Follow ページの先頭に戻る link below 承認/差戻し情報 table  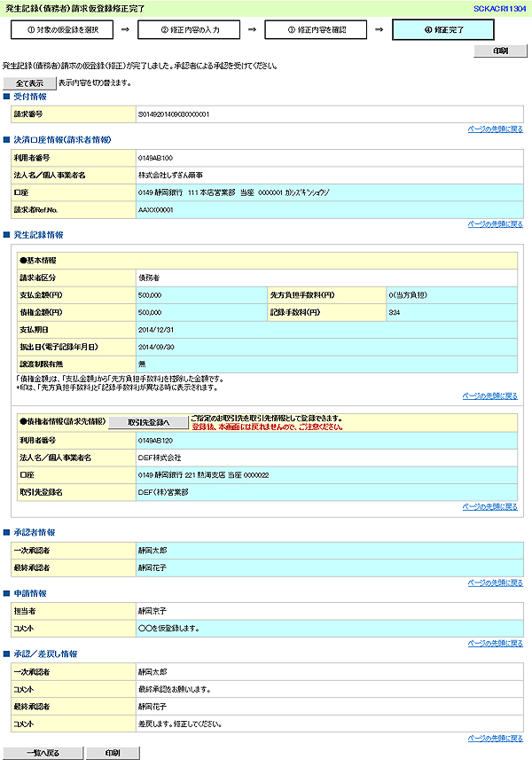[496, 738]
